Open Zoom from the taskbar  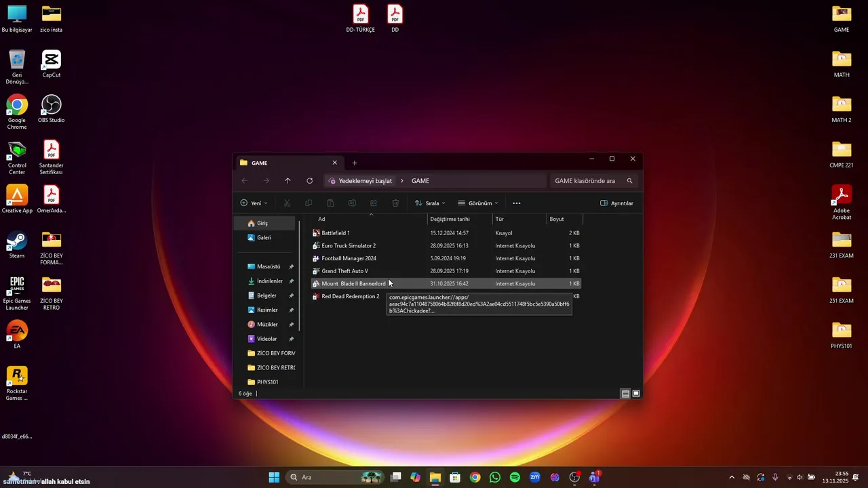point(535,477)
